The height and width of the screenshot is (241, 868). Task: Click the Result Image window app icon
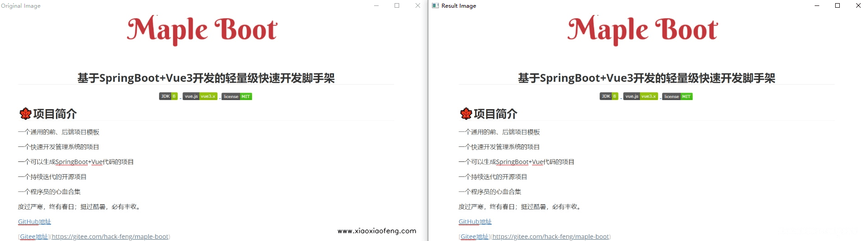[x=435, y=5]
